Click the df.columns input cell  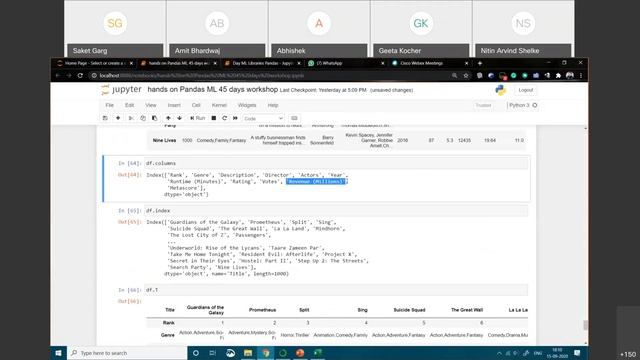coord(336,163)
